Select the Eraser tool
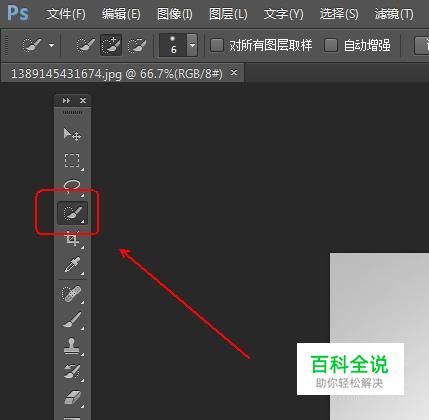 tap(72, 398)
